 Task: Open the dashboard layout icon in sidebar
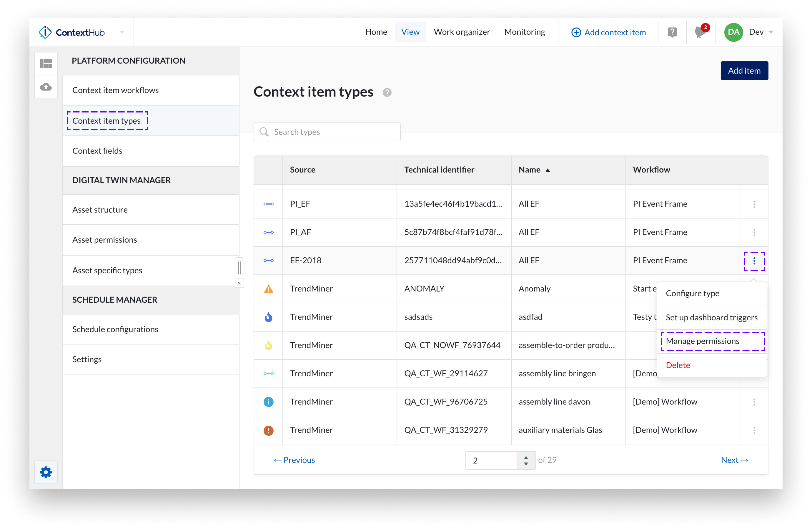point(46,64)
